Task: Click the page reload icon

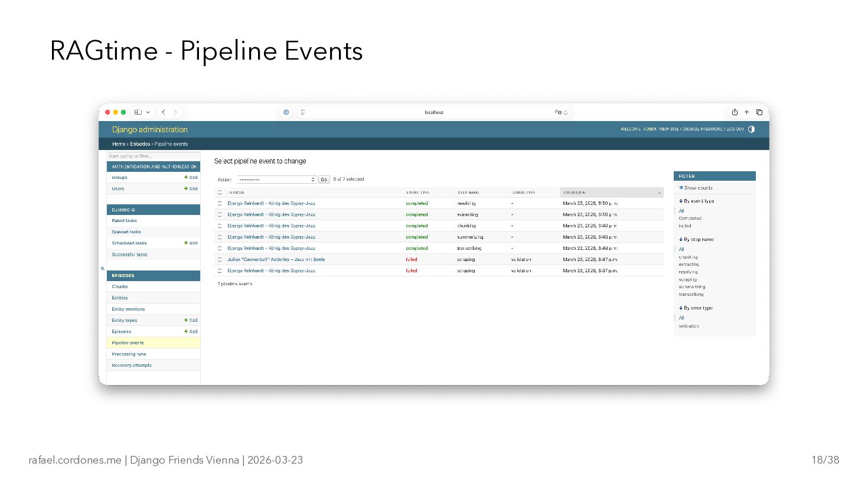Action: (x=566, y=112)
